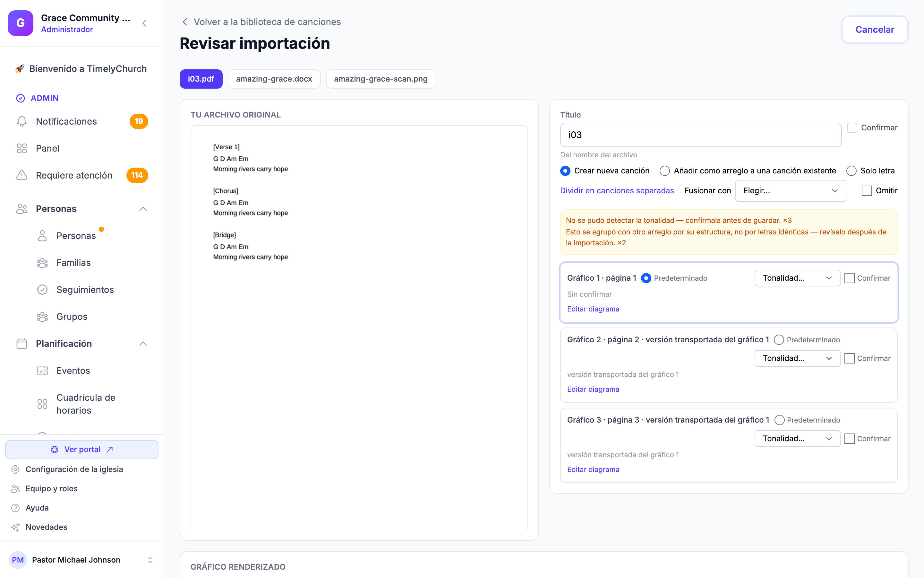Click the ADMIN check-circle icon
The width and height of the screenshot is (924, 578).
click(x=21, y=98)
